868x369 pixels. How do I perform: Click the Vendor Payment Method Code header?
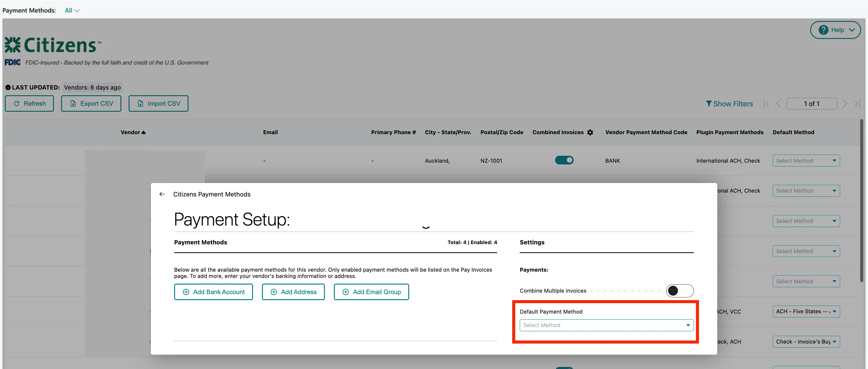646,132
